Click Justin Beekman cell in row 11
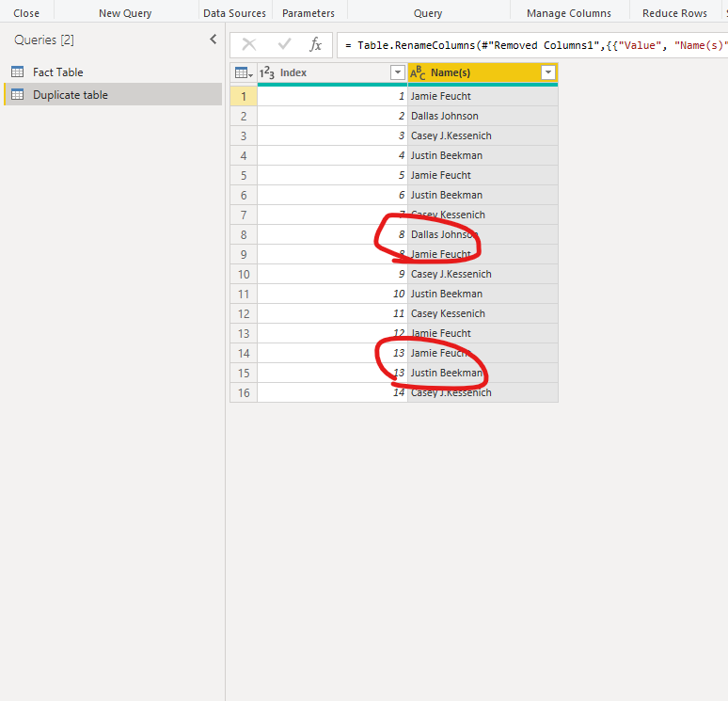728x701 pixels. (x=483, y=295)
